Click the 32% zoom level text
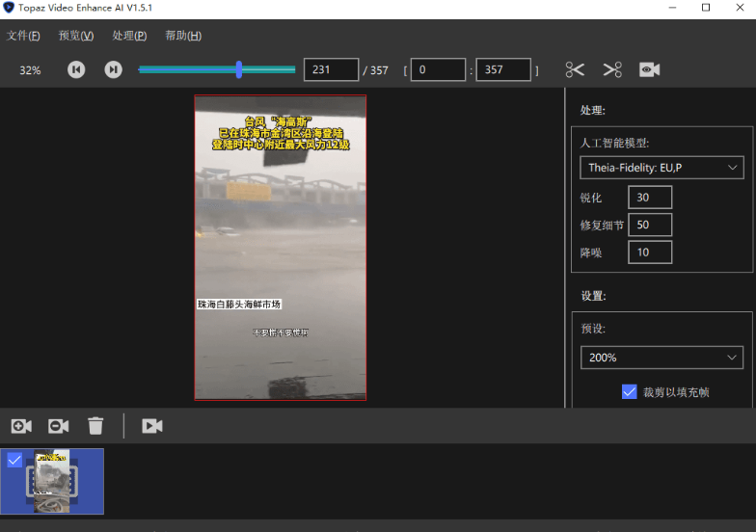The width and height of the screenshot is (756, 532). tap(30, 70)
